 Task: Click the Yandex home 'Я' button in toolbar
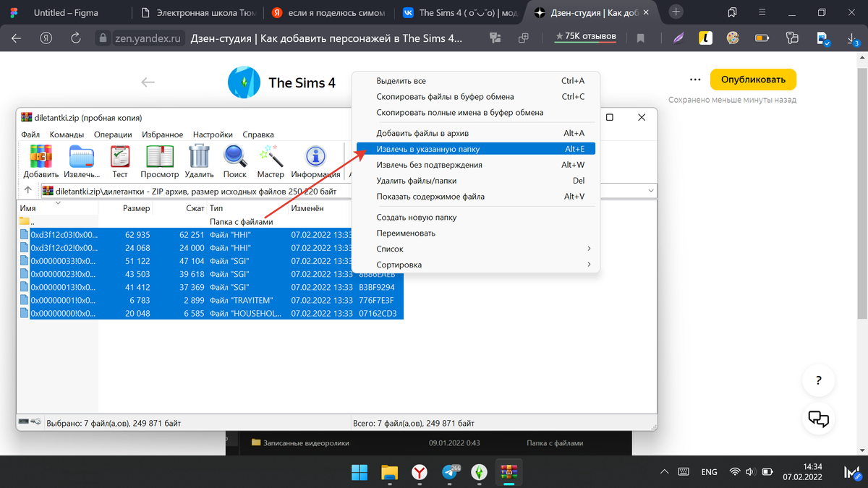[46, 38]
